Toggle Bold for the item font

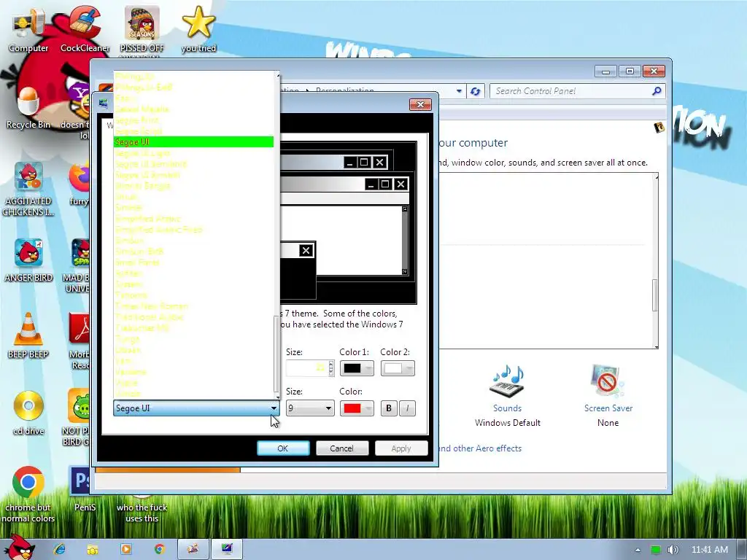[389, 408]
